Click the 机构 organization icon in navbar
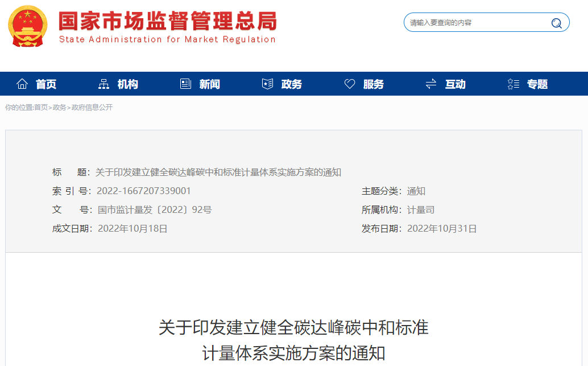588x366 pixels. pos(104,83)
